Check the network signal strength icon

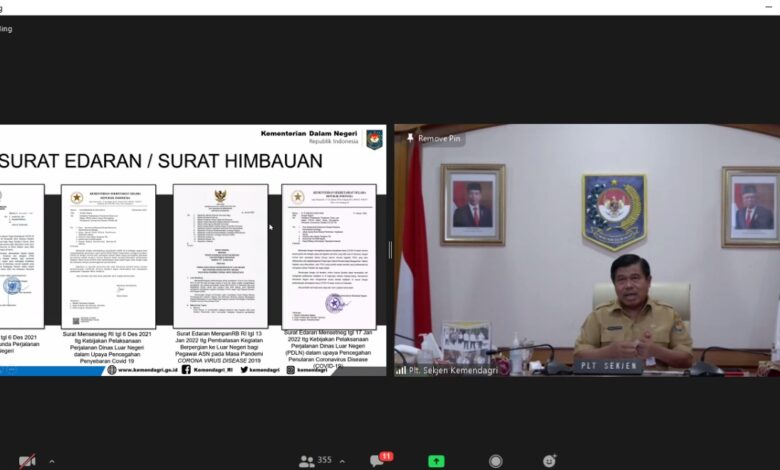tap(401, 370)
